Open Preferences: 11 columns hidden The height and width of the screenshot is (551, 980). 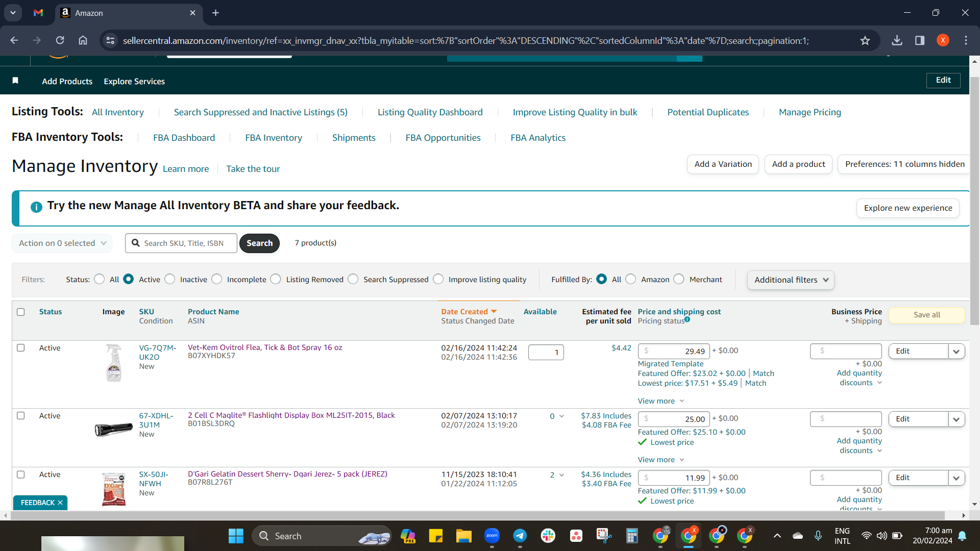904,164
